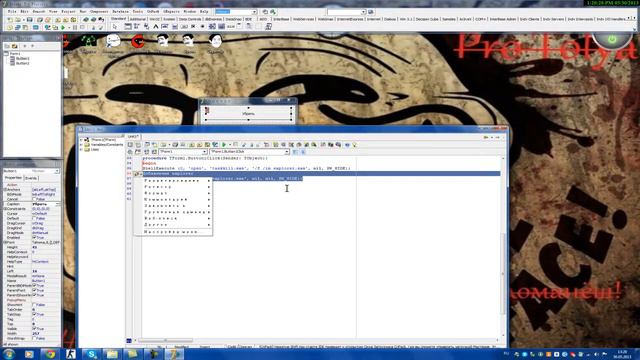Image resolution: width=640 pixels, height=360 pixels.
Task: Switch to the Additional palette tab
Action: (138, 19)
